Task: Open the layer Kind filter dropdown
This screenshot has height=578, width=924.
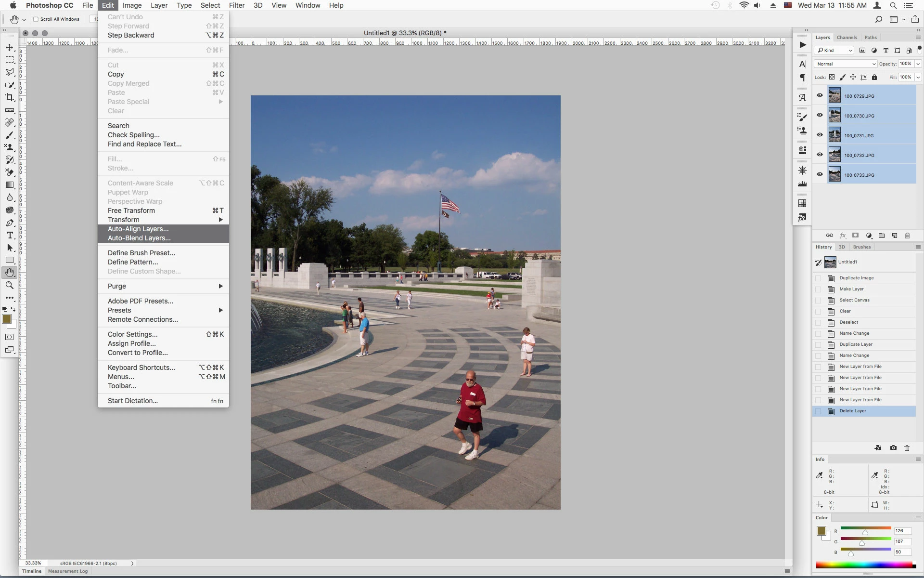Action: point(834,50)
